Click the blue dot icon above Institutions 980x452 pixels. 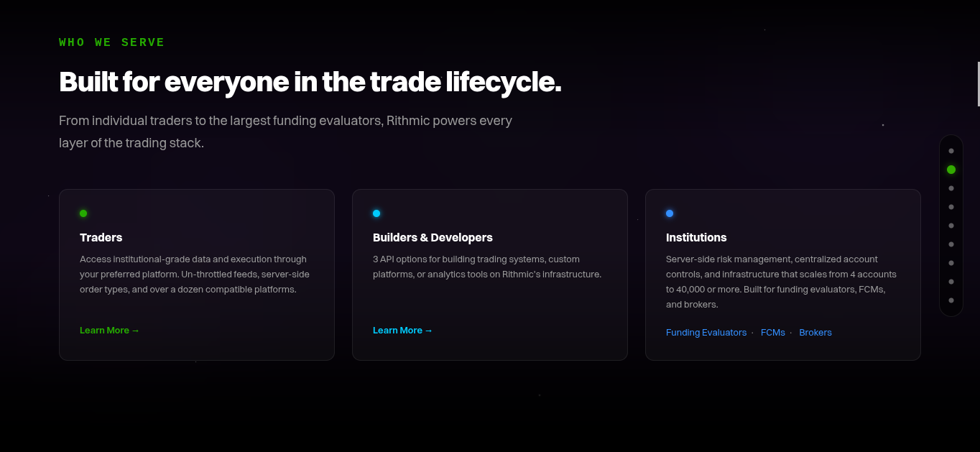[670, 213]
